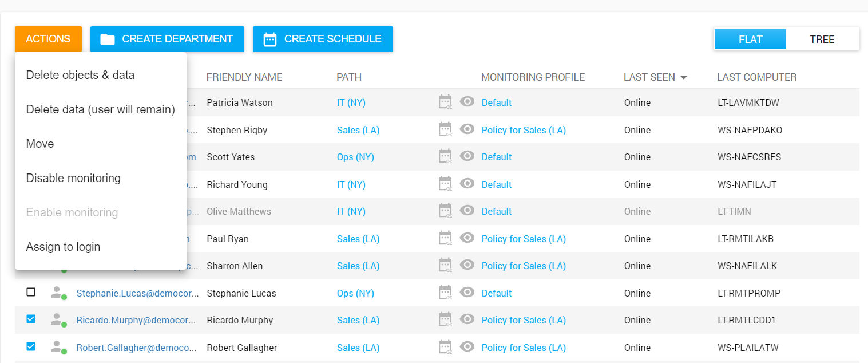Screen dimensions: 868x363
Task: Click the Create Department button
Action: pos(167,39)
